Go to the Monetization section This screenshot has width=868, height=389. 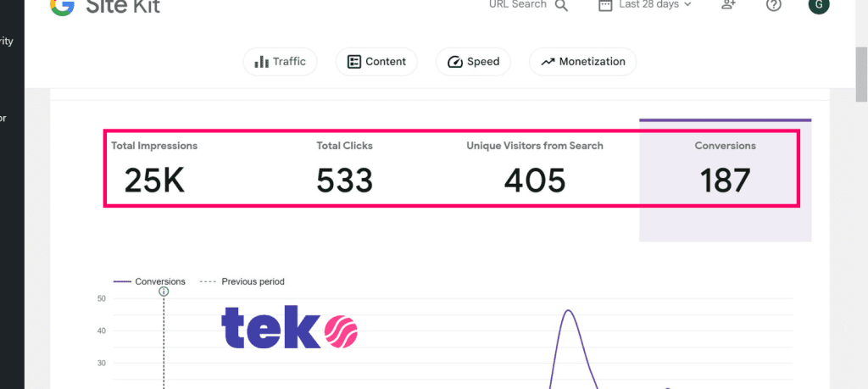pos(582,62)
